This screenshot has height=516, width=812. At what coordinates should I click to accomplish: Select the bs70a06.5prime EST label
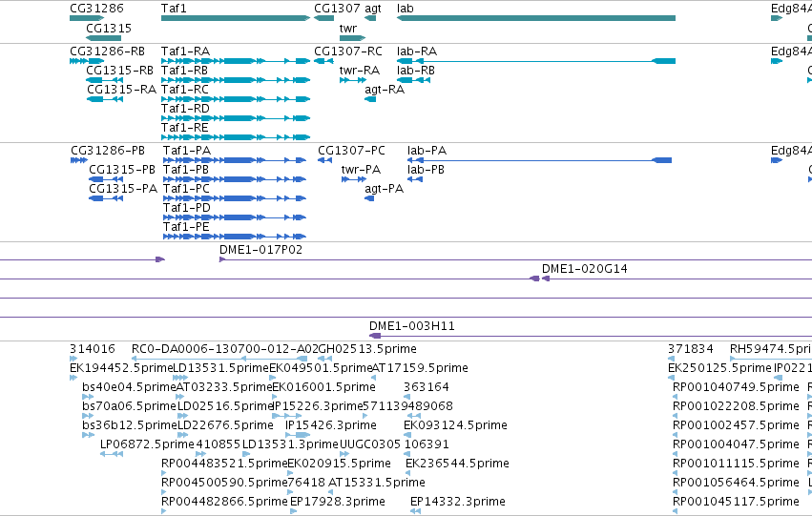point(129,407)
